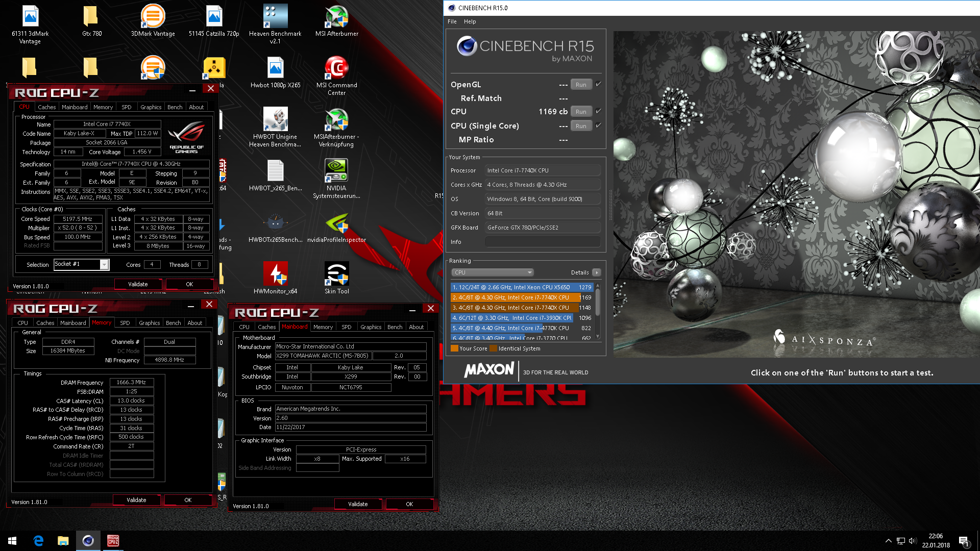Screen dimensions: 980x551
Task: Open the Gtx 780 folder
Action: [91, 21]
